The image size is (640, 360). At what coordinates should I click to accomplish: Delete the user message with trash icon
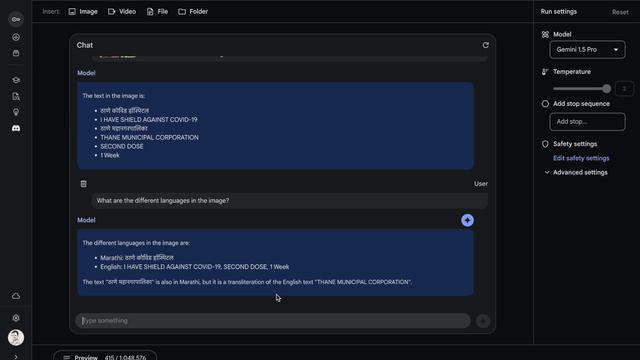pos(83,184)
